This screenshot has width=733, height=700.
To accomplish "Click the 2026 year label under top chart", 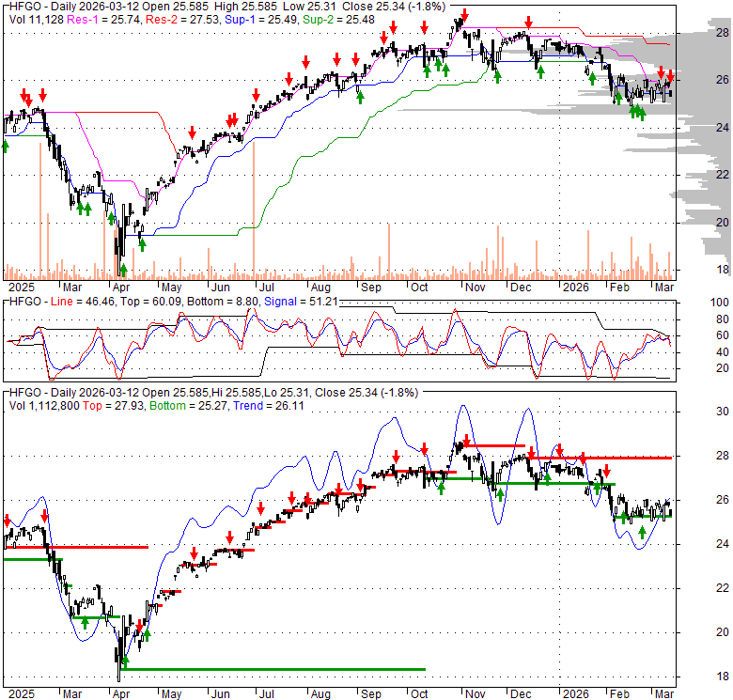I will [575, 288].
